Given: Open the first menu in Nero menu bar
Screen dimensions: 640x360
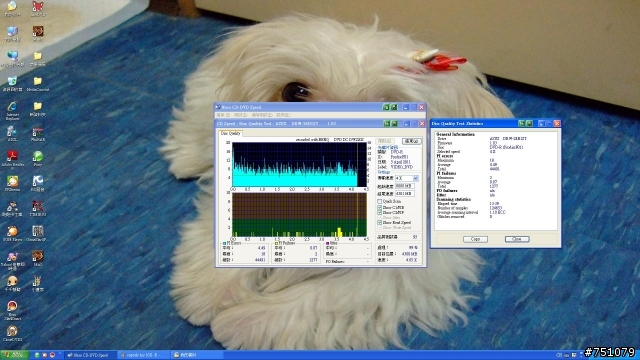Looking at the screenshot, I should pyautogui.click(x=223, y=115).
